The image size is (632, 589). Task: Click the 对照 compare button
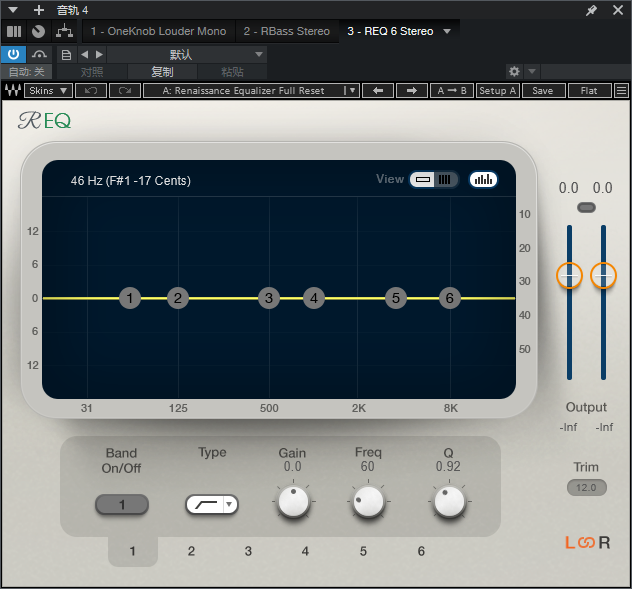click(92, 72)
